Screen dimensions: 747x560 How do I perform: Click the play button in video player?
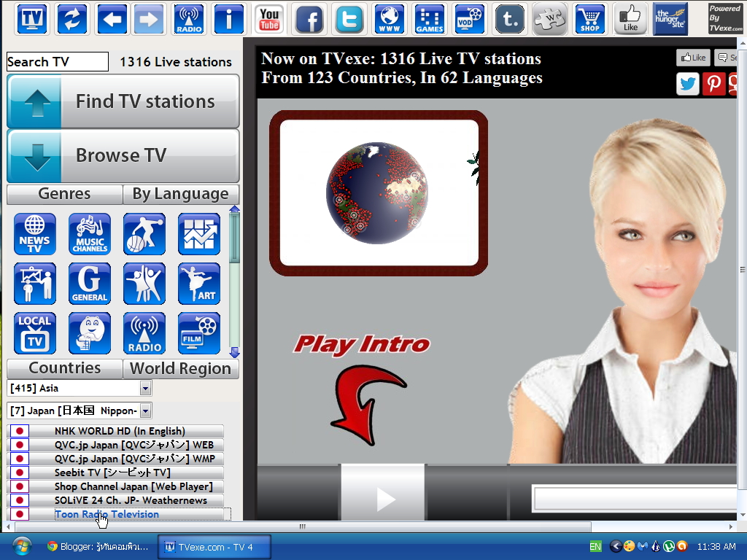pyautogui.click(x=382, y=494)
